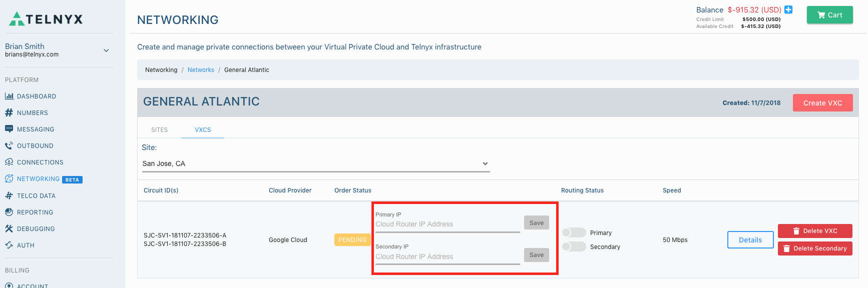
Task: Click the Networking icon in sidebar
Action: pyautogui.click(x=9, y=178)
